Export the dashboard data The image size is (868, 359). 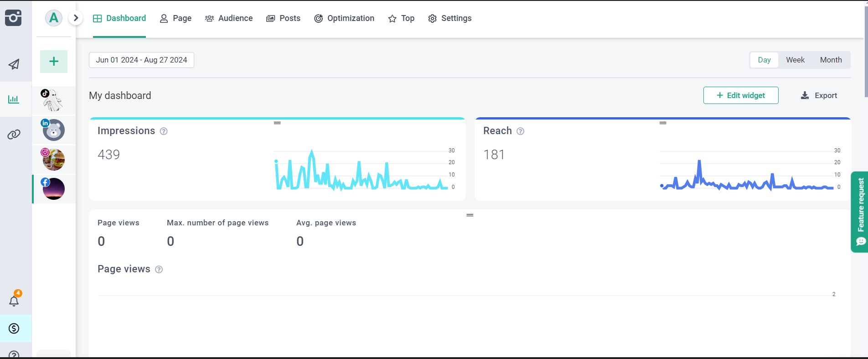[819, 95]
